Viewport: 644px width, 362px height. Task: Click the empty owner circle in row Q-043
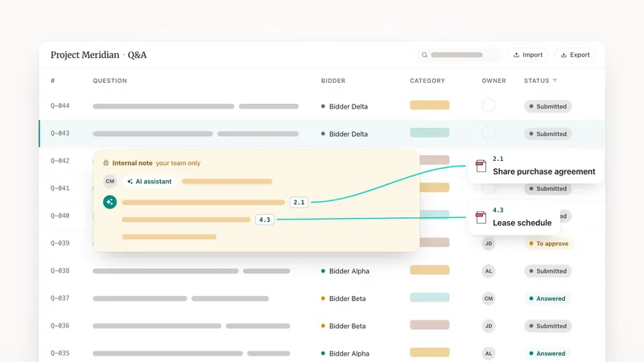(x=489, y=133)
